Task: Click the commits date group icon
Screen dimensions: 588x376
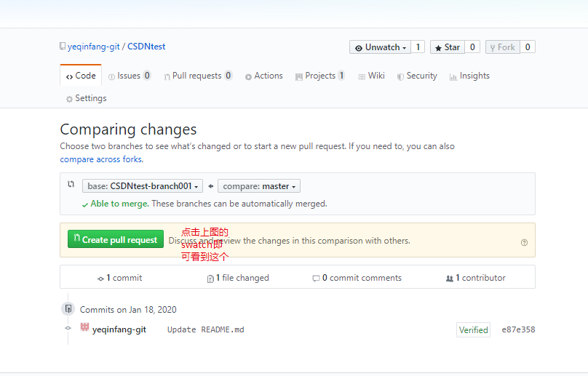Action: click(x=68, y=309)
